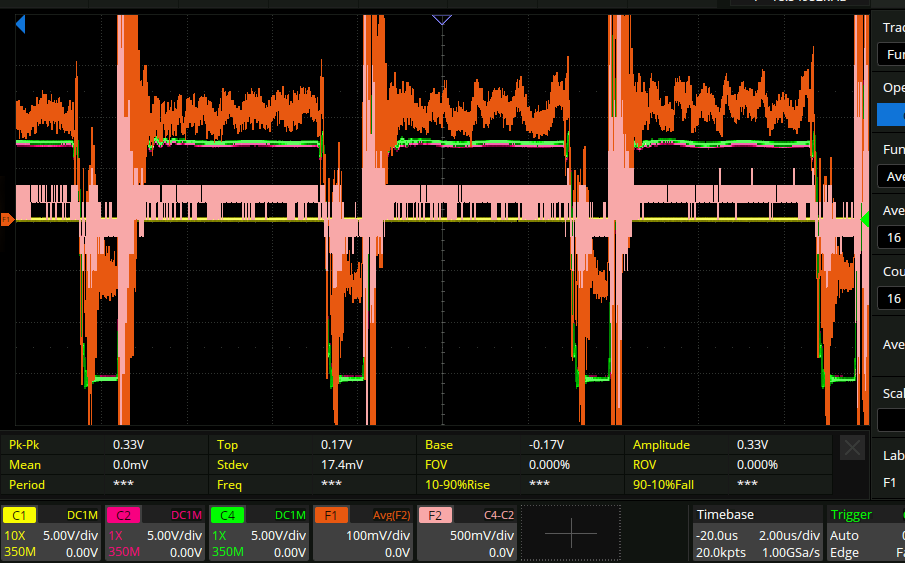The width and height of the screenshot is (905, 563).
Task: Click the blue triangle in the top-left corner
Action: tap(20, 26)
